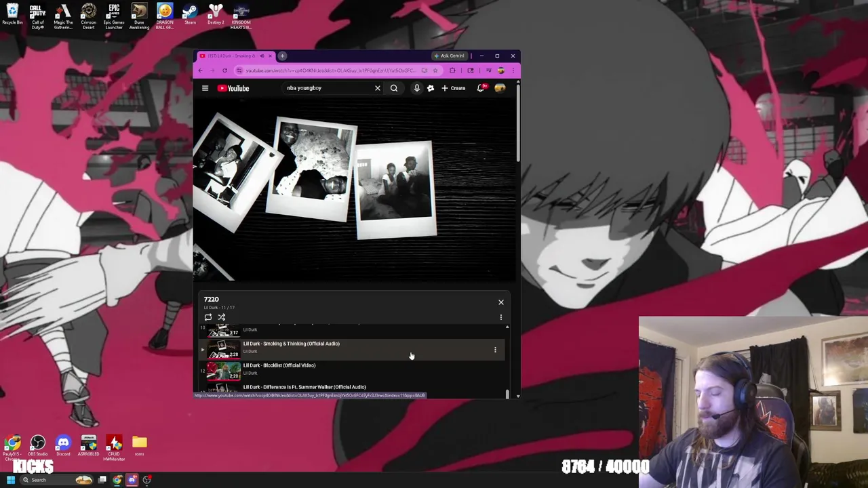Open Dune Awakening desktop shortcut
Screen dimensions: 868x488
(x=139, y=16)
